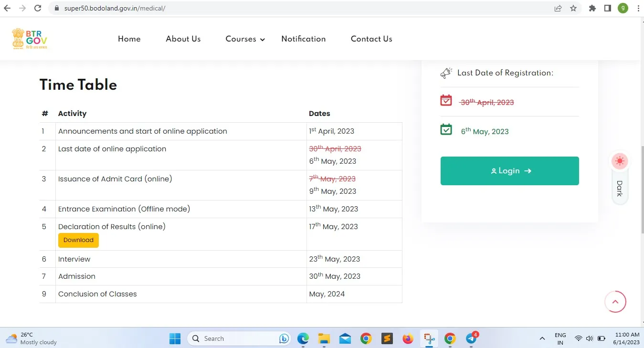
Task: Reload the page using refresh icon
Action: tap(38, 8)
